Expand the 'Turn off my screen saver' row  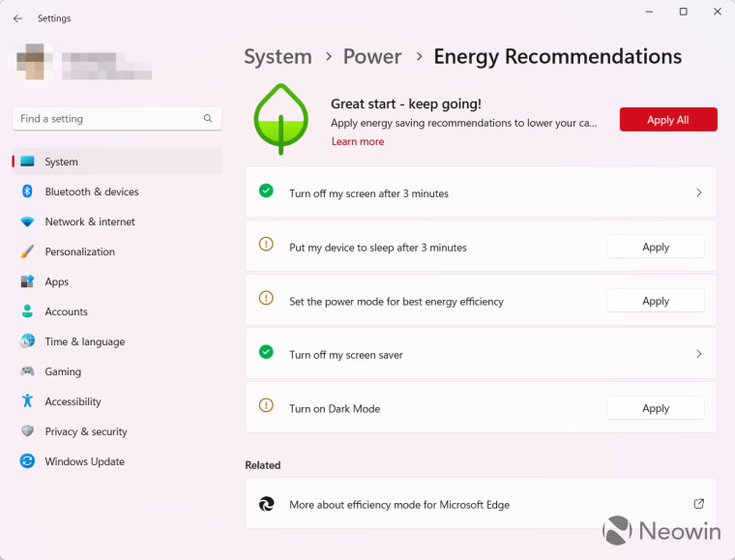tap(698, 355)
